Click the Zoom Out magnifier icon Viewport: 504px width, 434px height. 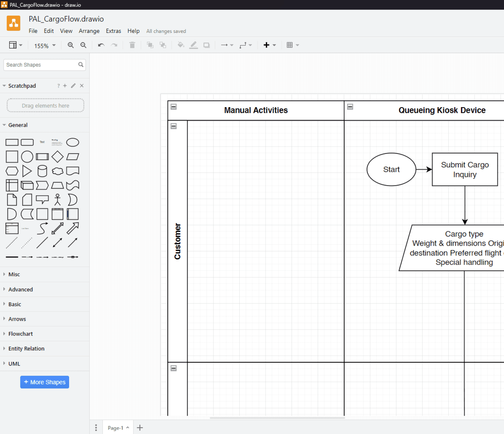click(x=83, y=45)
